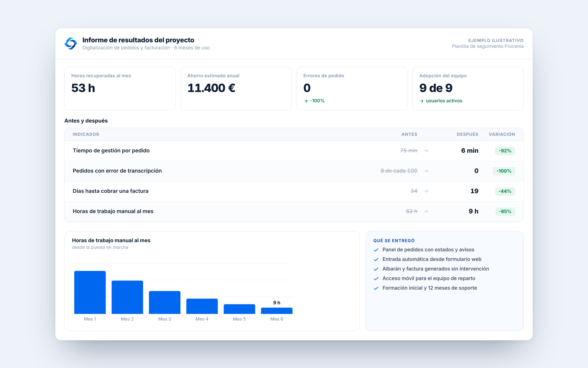
Task: Click the Mes 4 axis label
Action: [x=202, y=319]
